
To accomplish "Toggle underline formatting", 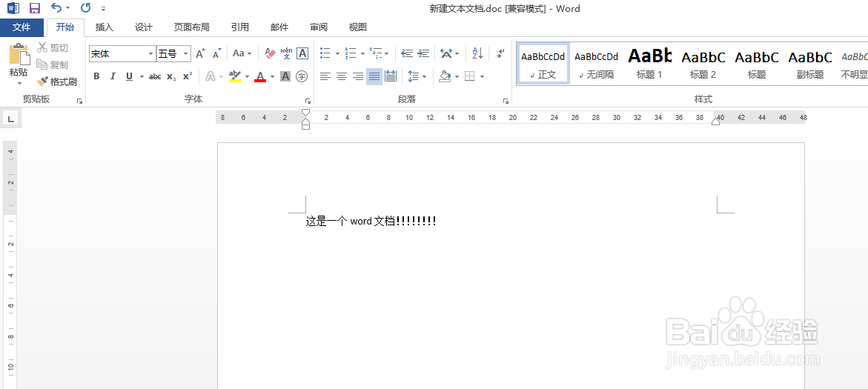I will (x=129, y=76).
